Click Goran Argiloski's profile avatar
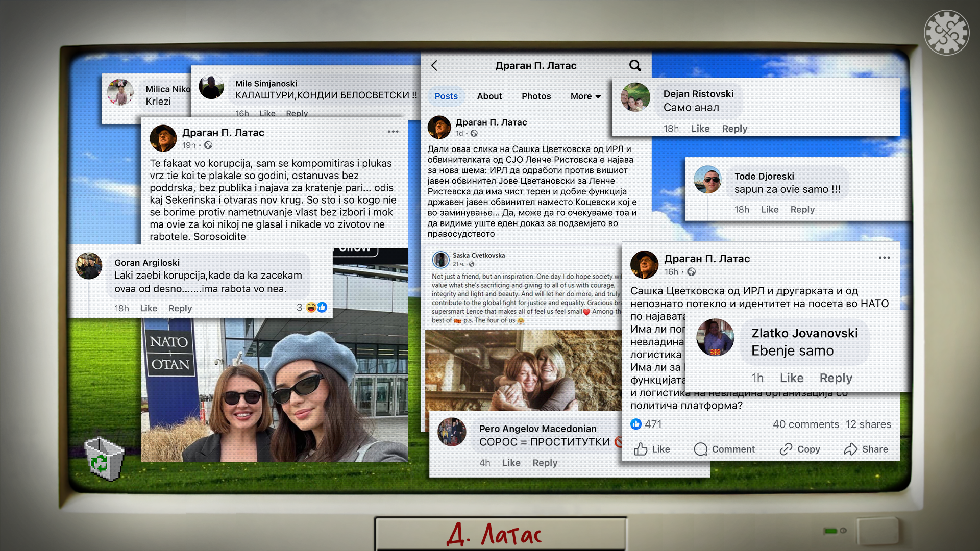The width and height of the screenshot is (980, 551). [x=89, y=266]
